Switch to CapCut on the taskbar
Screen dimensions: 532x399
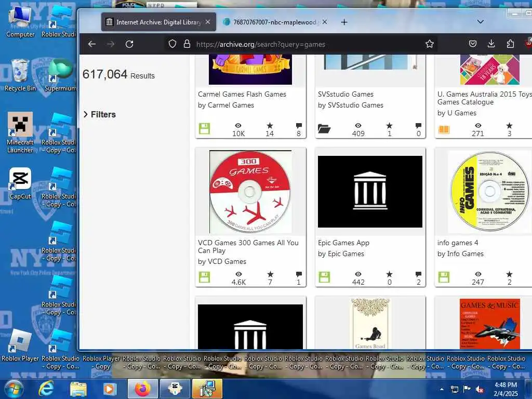pos(175,389)
